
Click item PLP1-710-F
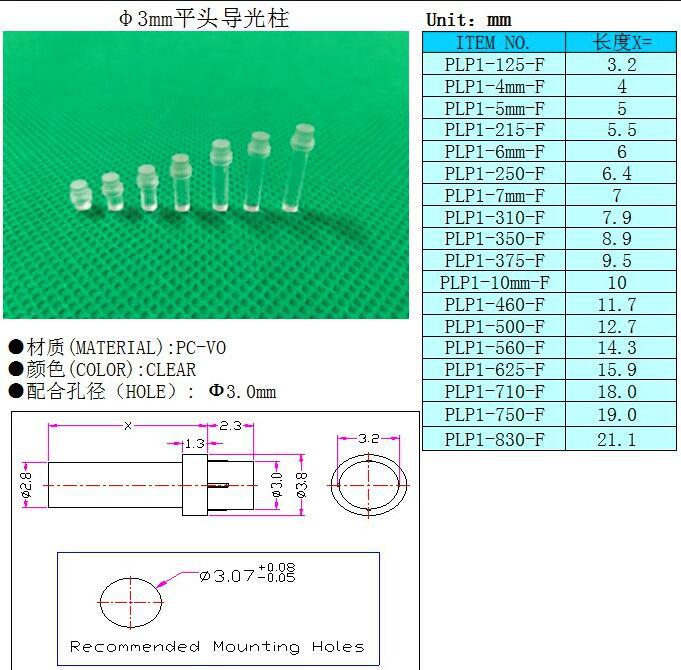point(494,392)
